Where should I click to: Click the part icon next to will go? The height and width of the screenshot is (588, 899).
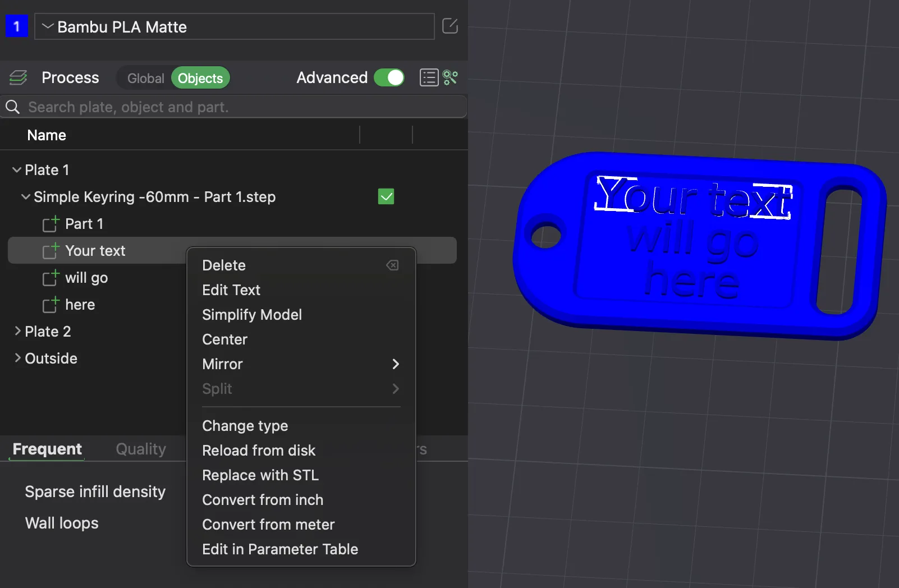pyautogui.click(x=51, y=278)
